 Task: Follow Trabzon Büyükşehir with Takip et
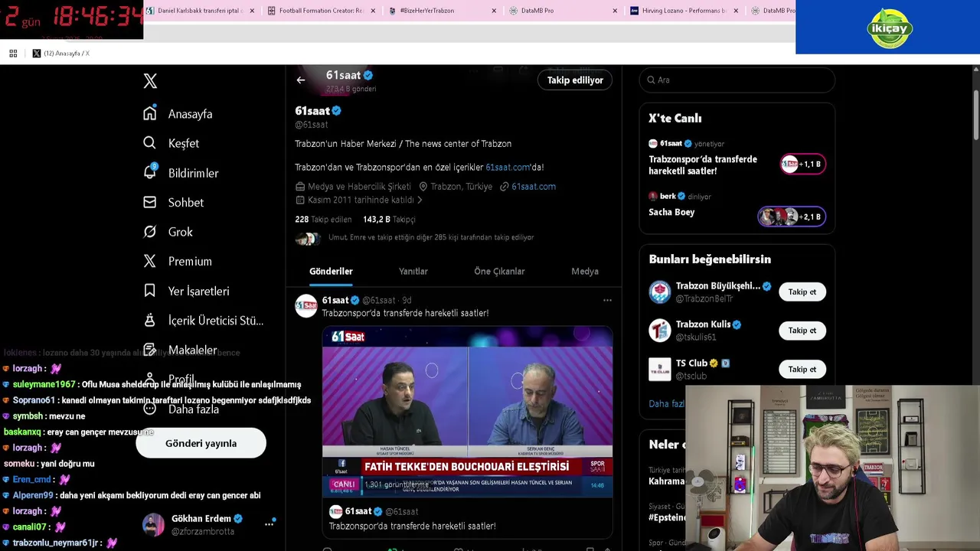coord(802,292)
